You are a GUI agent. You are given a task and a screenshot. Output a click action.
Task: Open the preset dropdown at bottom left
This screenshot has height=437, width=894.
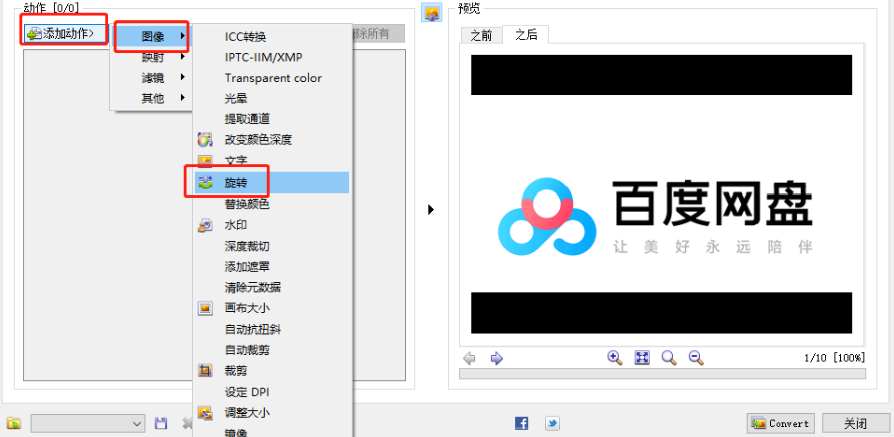[88, 423]
